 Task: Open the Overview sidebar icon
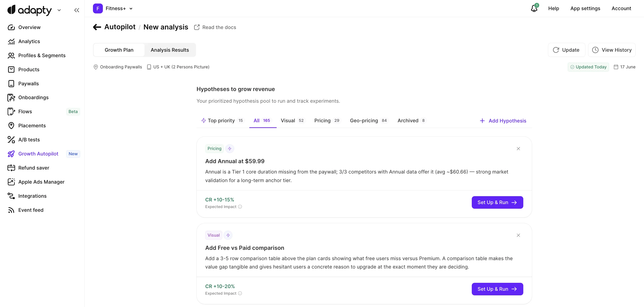point(11,27)
